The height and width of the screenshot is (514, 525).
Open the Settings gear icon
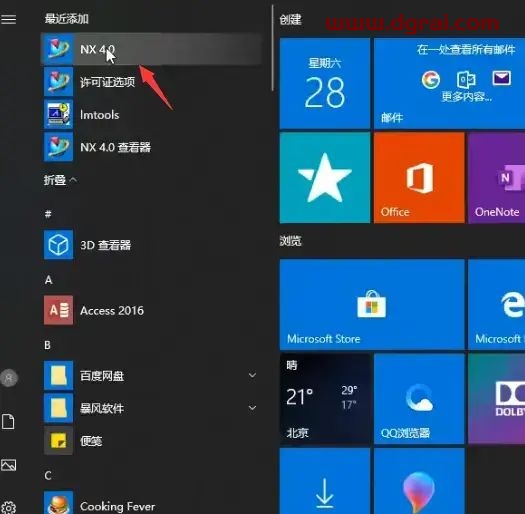[8, 508]
